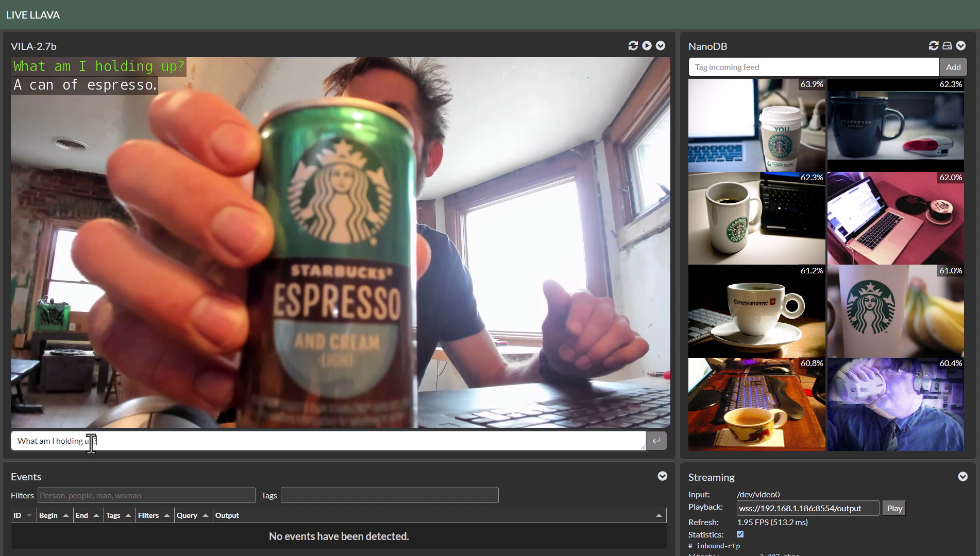
Task: Collapse the Events panel with its chevron
Action: (x=663, y=476)
